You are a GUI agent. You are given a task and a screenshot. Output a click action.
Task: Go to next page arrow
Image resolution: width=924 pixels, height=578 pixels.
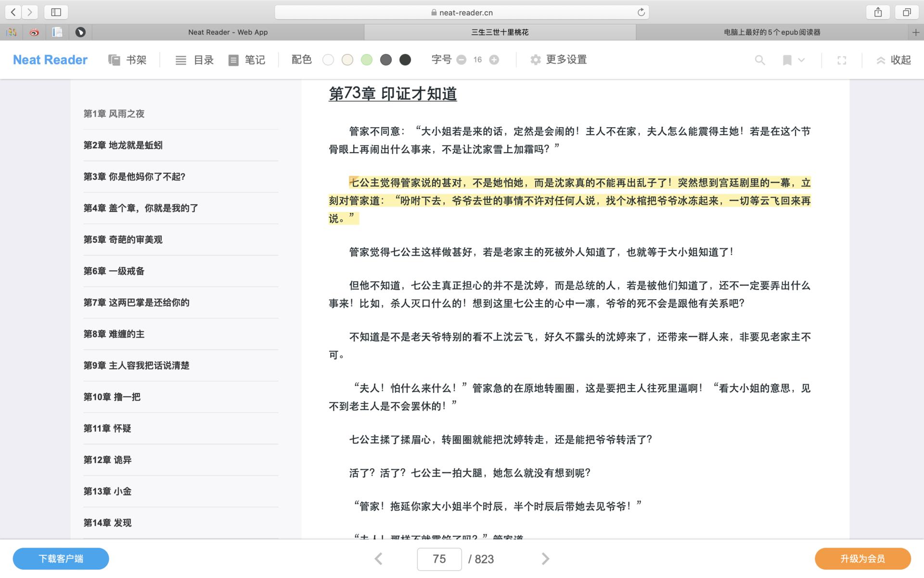pyautogui.click(x=545, y=559)
